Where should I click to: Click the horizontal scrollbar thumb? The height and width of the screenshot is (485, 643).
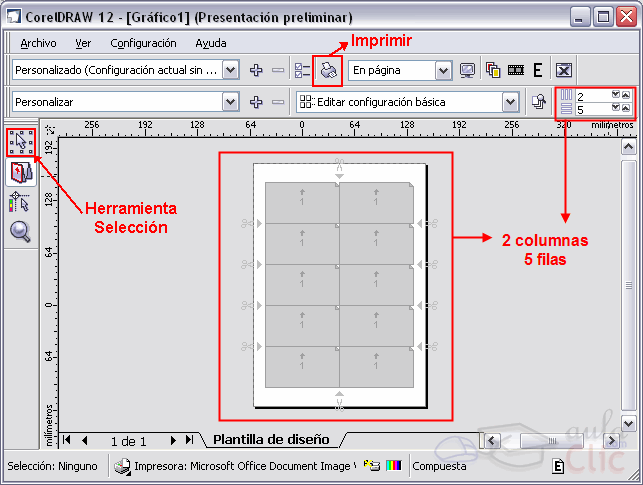pyautogui.click(x=552, y=441)
